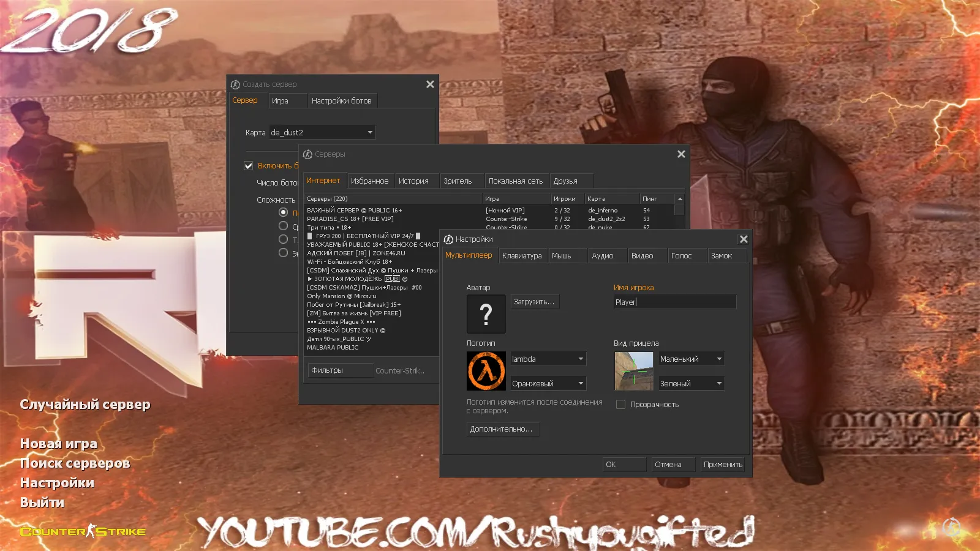Uncheck the Включить bots checkbox
Viewport: 980px width, 551px height.
(249, 166)
